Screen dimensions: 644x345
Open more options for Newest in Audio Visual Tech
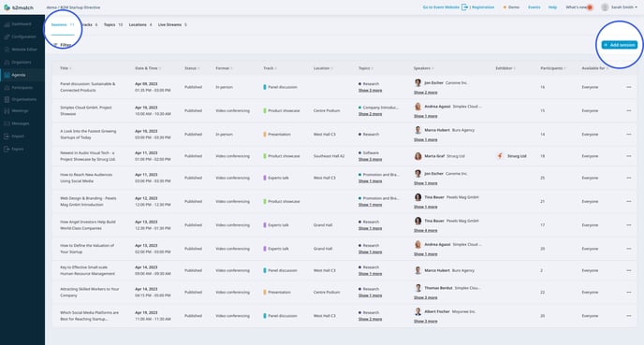[x=629, y=156]
